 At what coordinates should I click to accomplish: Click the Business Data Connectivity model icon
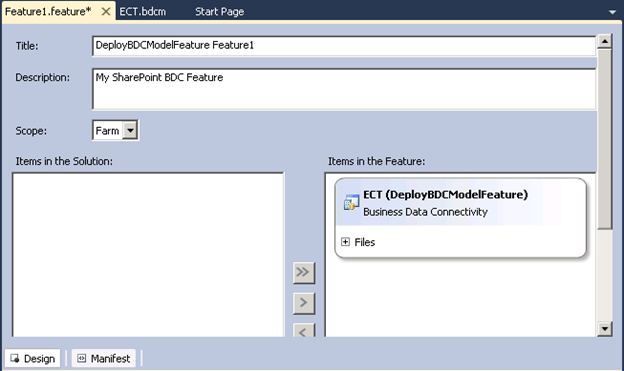(351, 202)
